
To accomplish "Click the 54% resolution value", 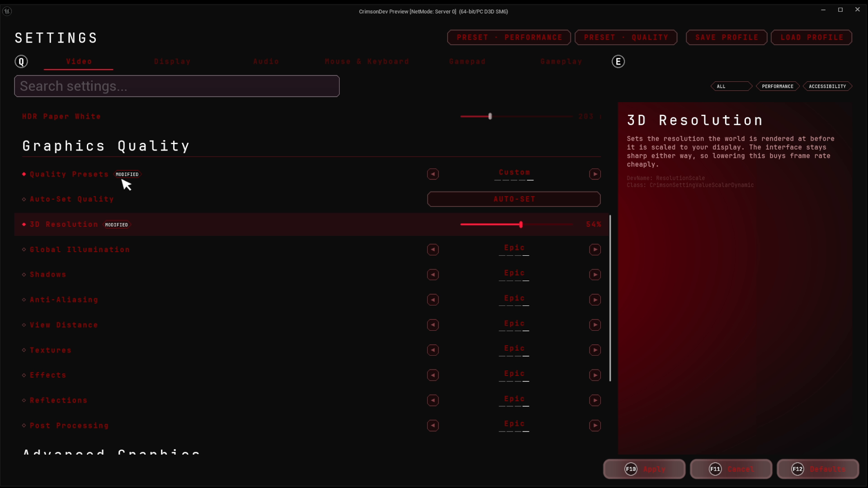I will tap(593, 225).
